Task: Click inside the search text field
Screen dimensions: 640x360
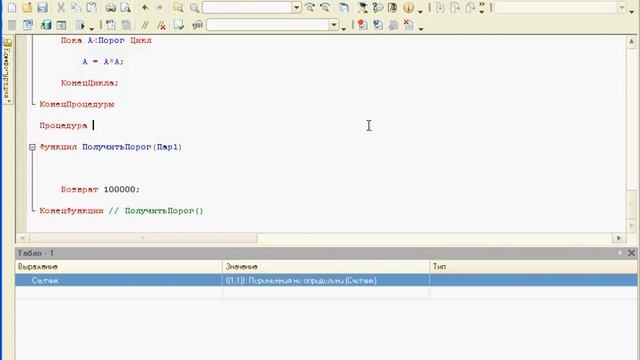Action: pyautogui.click(x=248, y=7)
